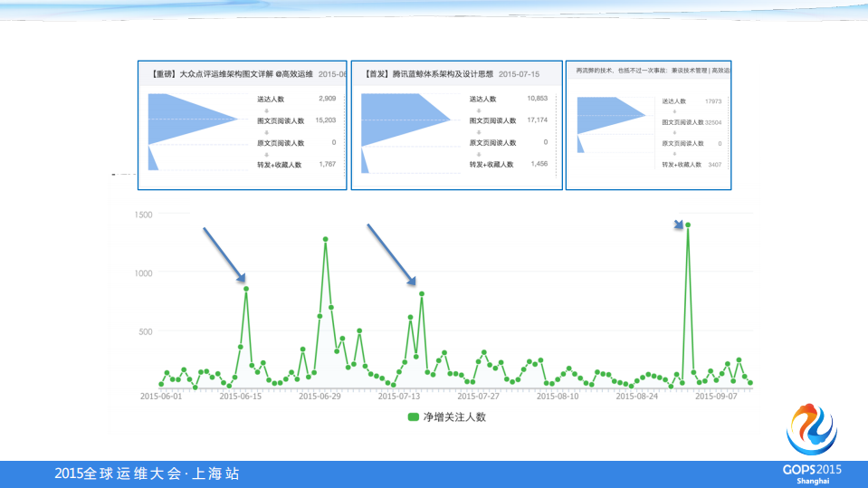The height and width of the screenshot is (488, 868).
Task: Click the 3407 share and favorite value
Action: pos(715,165)
